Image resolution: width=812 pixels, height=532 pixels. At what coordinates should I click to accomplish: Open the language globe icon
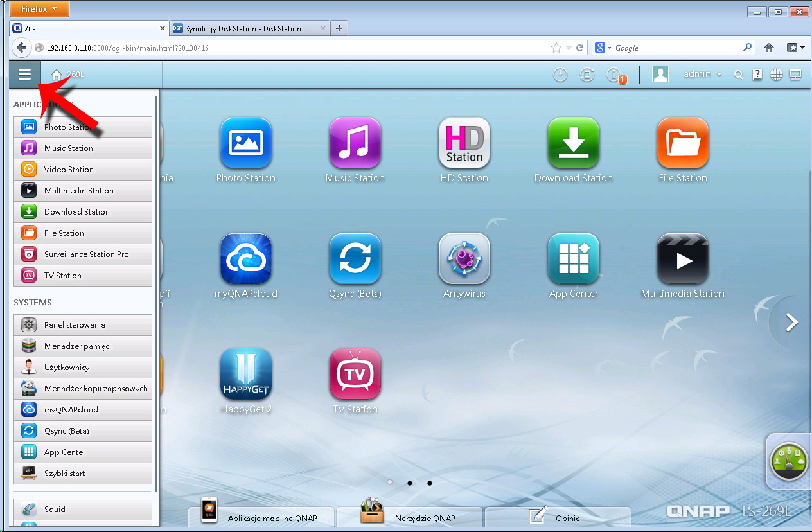click(x=776, y=75)
